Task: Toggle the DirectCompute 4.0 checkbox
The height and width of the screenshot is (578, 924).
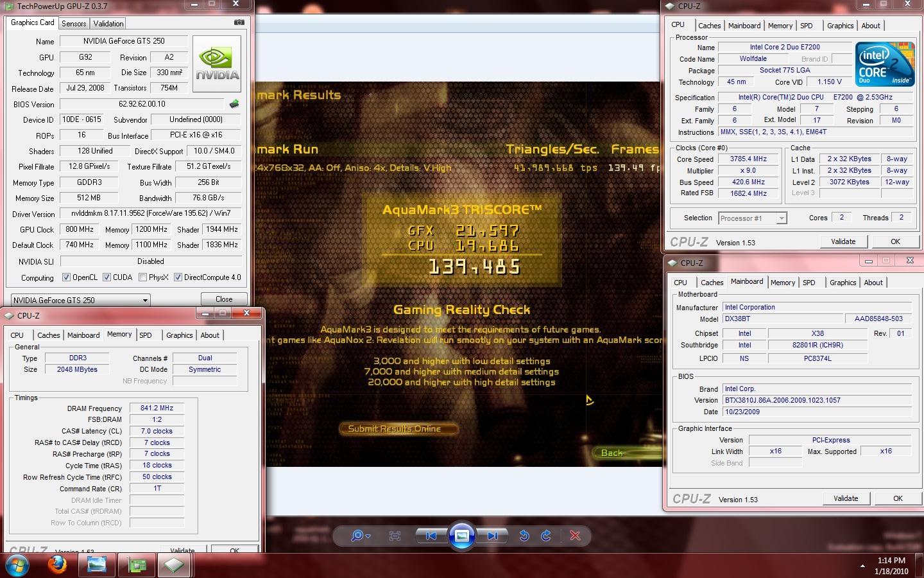Action: point(178,277)
